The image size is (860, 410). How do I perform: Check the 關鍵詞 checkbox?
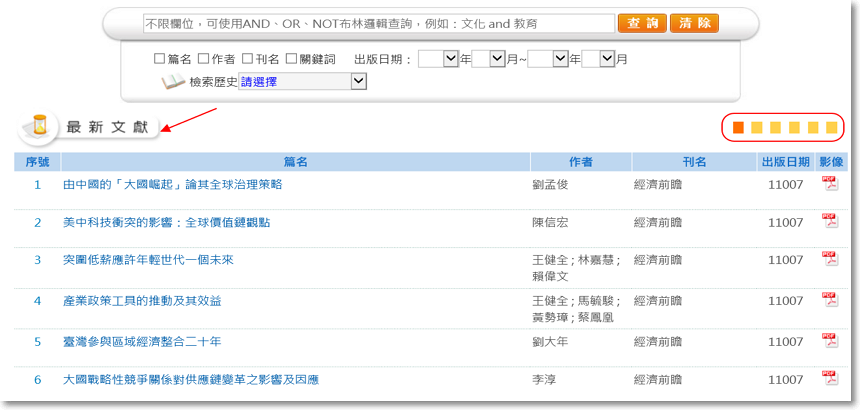point(292,60)
